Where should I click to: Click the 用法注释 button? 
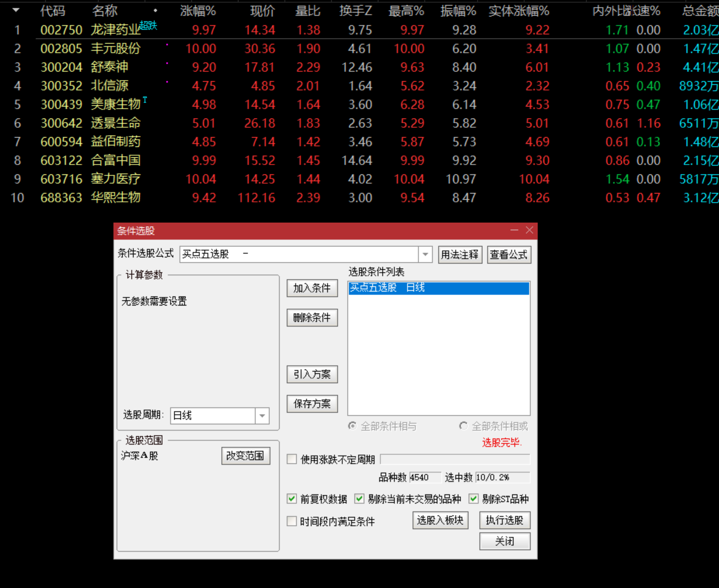coord(460,255)
